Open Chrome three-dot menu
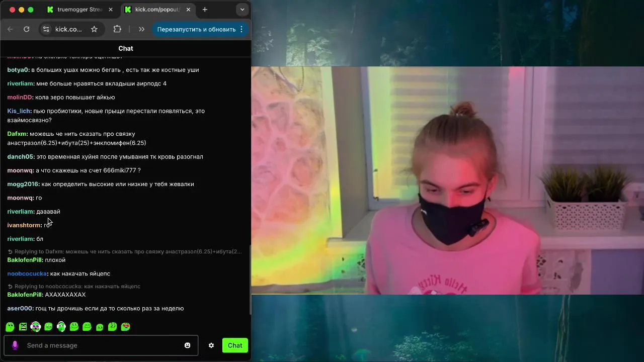 pyautogui.click(x=242, y=29)
